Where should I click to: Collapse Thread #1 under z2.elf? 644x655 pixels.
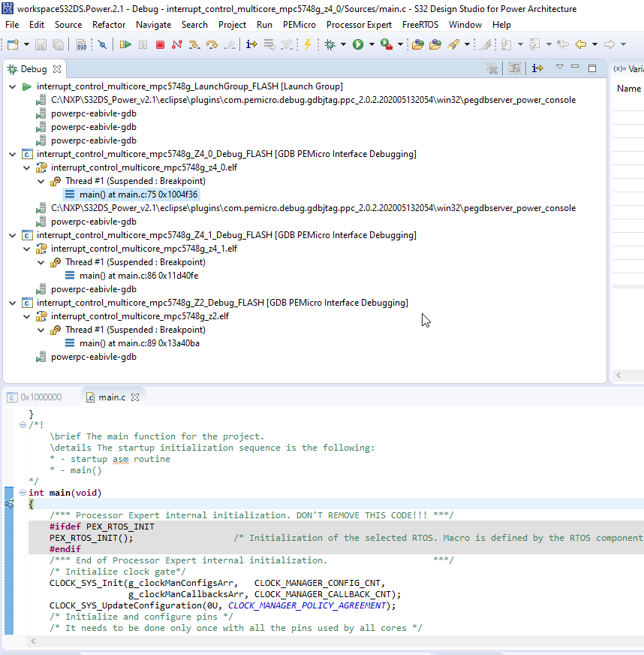pos(41,330)
